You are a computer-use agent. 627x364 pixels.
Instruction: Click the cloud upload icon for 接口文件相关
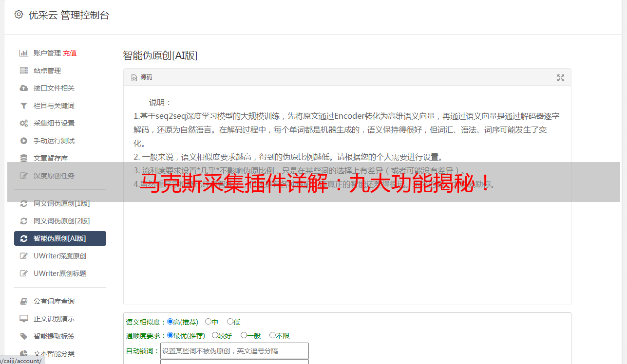click(23, 88)
